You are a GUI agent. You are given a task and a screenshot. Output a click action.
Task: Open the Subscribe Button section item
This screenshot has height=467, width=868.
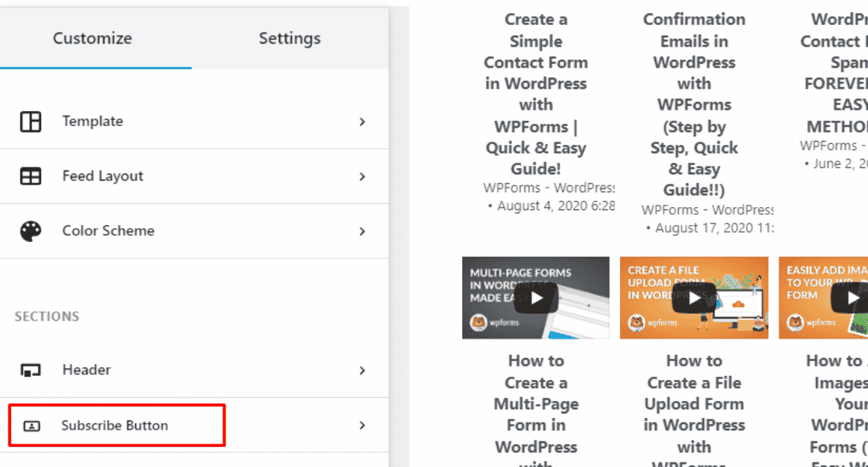tap(194, 426)
